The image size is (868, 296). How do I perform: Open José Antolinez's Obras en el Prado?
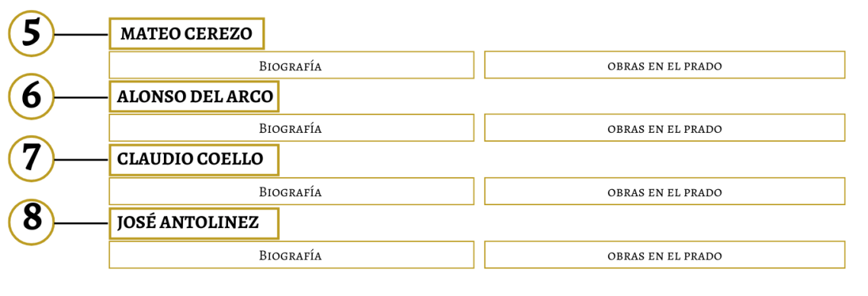pos(665,255)
